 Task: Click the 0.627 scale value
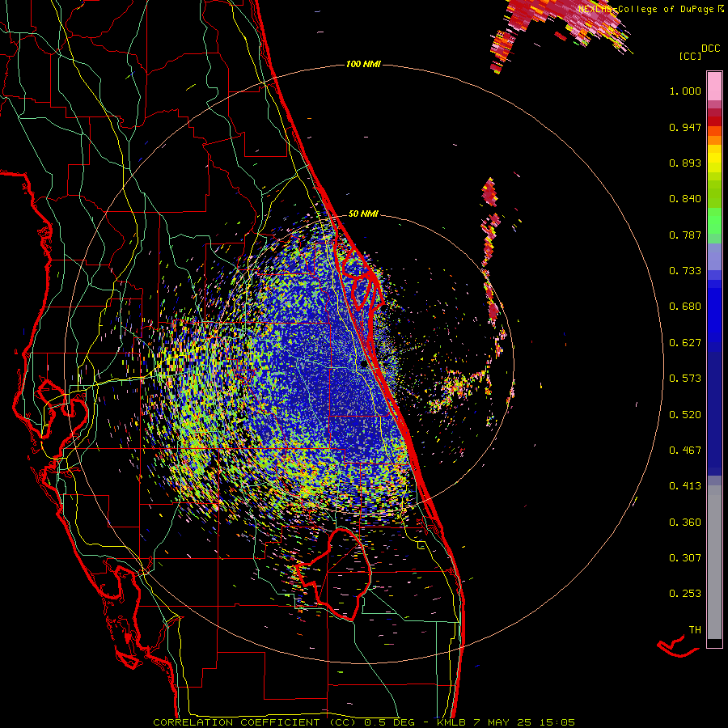point(685,343)
